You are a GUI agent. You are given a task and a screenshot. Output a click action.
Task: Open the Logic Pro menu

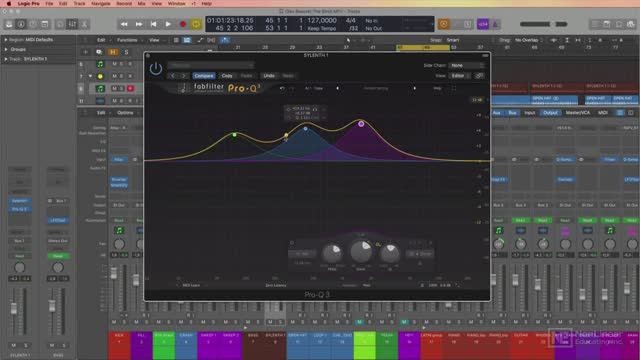tap(29, 3)
